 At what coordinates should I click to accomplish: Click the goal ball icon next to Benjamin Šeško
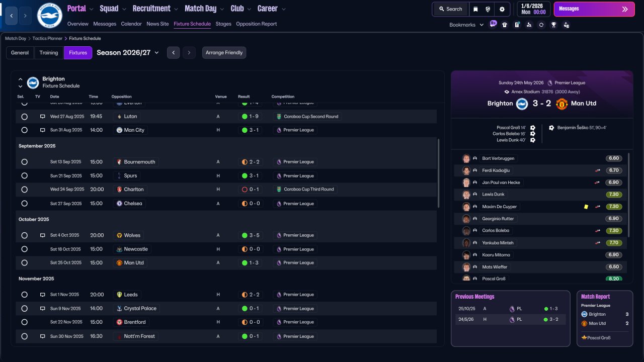(x=551, y=128)
